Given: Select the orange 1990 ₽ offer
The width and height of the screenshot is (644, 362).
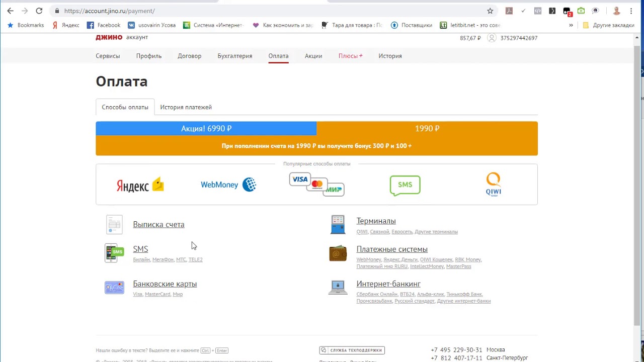Looking at the screenshot, I should pos(427,129).
